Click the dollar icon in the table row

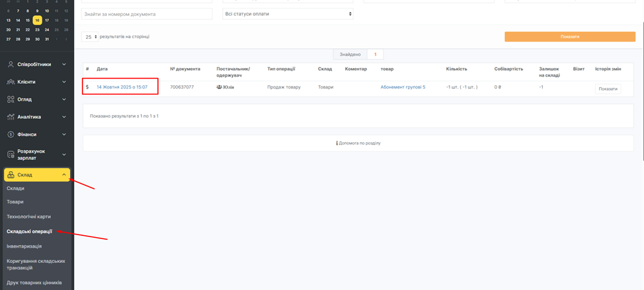tap(87, 87)
